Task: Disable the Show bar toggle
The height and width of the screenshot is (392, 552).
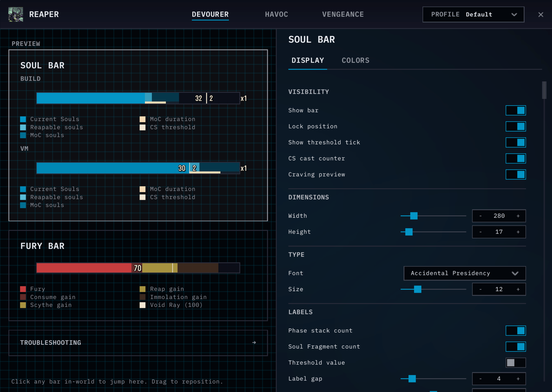Action: point(516,110)
